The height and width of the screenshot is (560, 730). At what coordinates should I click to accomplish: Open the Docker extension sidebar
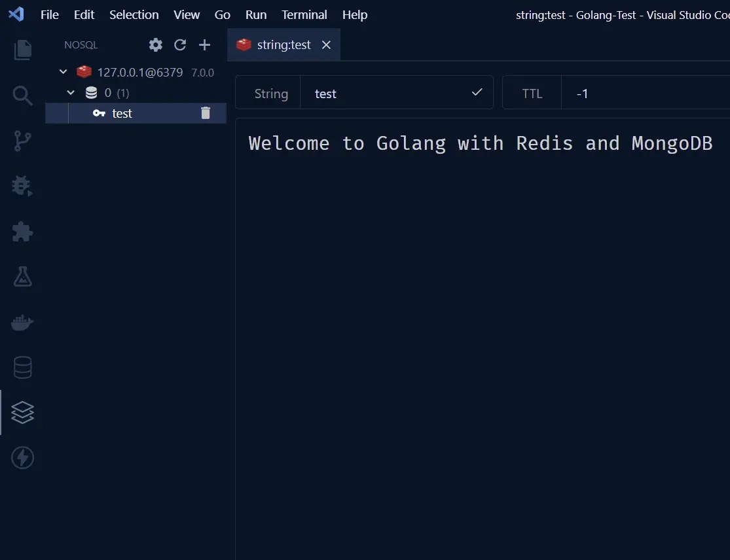coord(22,322)
